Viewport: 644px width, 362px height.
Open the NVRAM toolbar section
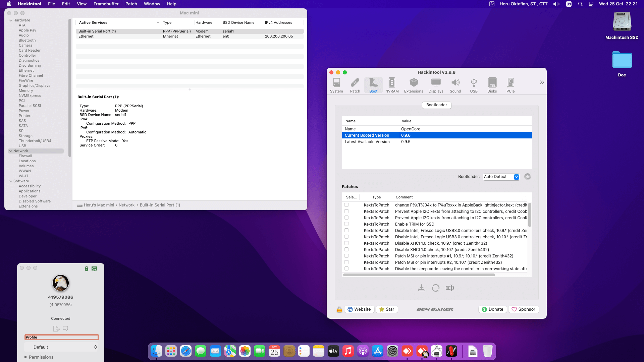pyautogui.click(x=392, y=85)
